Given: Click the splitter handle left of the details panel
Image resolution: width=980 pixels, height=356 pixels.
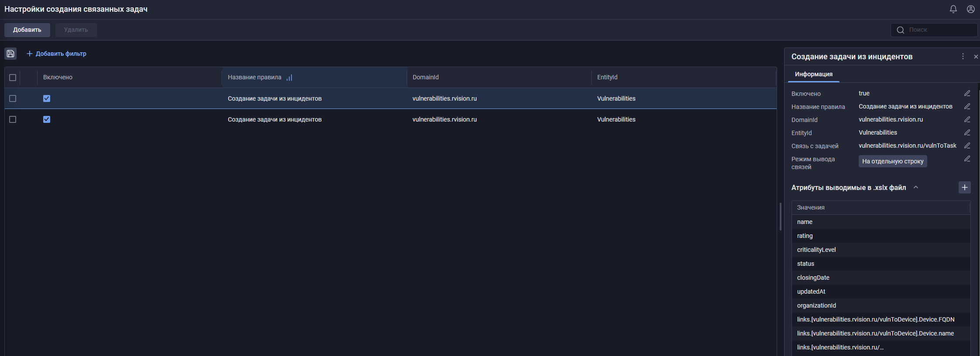Looking at the screenshot, I should coord(781,217).
